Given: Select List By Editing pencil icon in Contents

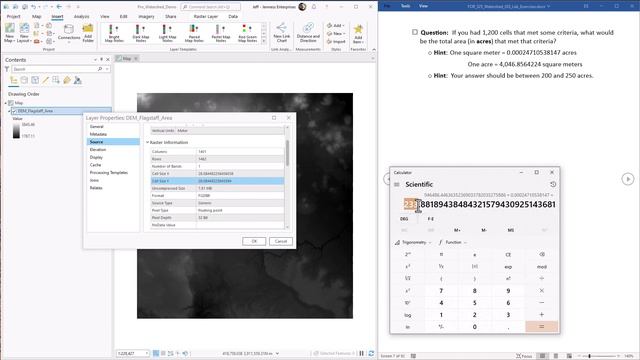Looking at the screenshot, I should (x=45, y=80).
